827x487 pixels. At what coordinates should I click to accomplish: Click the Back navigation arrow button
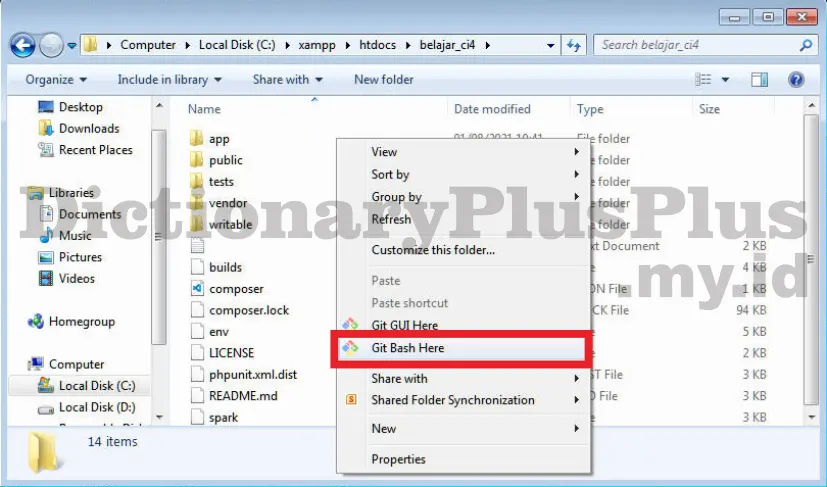tap(23, 45)
